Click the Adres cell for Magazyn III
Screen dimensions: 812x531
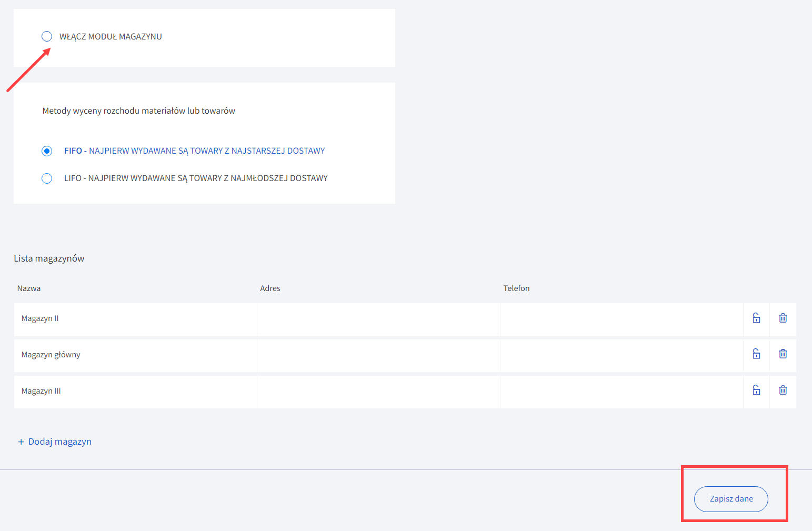tap(378, 392)
